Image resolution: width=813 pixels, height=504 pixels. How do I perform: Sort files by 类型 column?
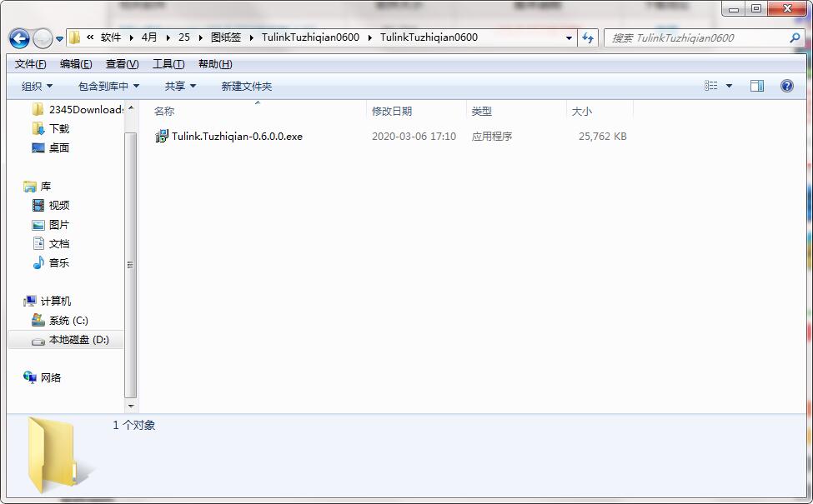[482, 111]
